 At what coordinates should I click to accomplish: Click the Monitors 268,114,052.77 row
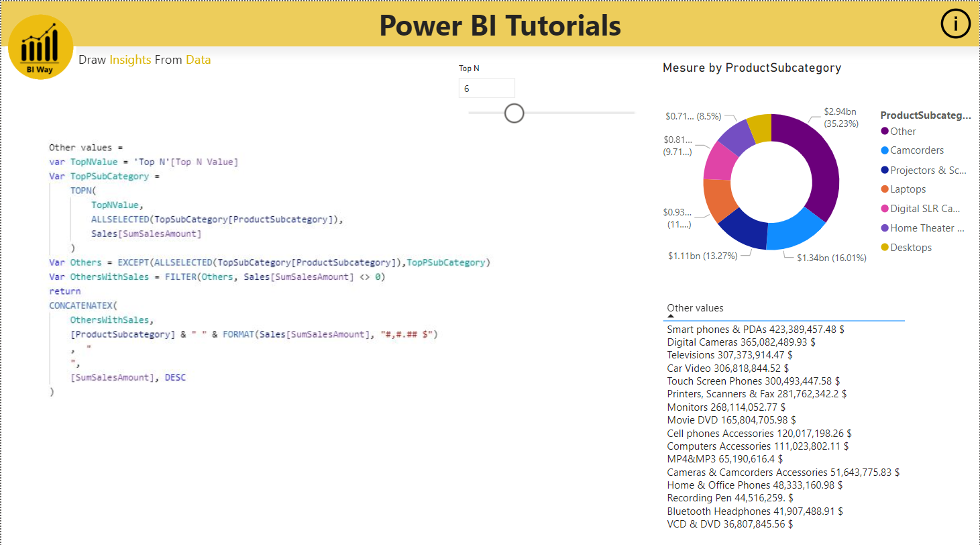click(x=726, y=407)
